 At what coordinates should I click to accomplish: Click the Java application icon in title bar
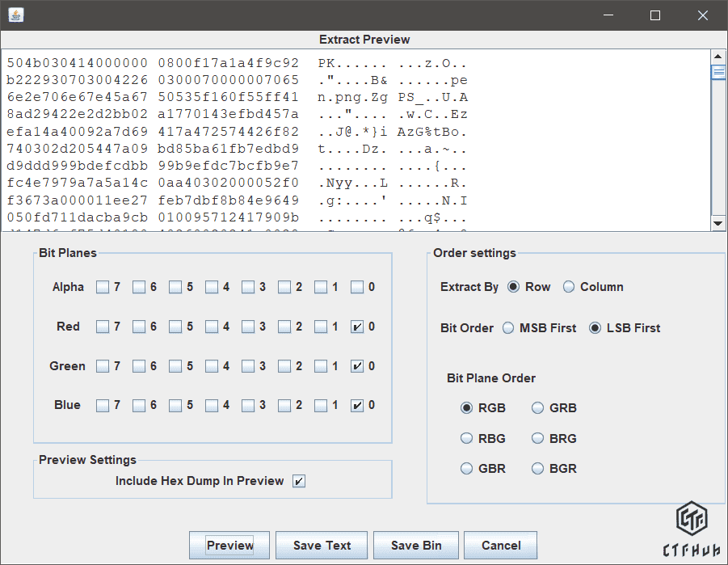pos(15,15)
